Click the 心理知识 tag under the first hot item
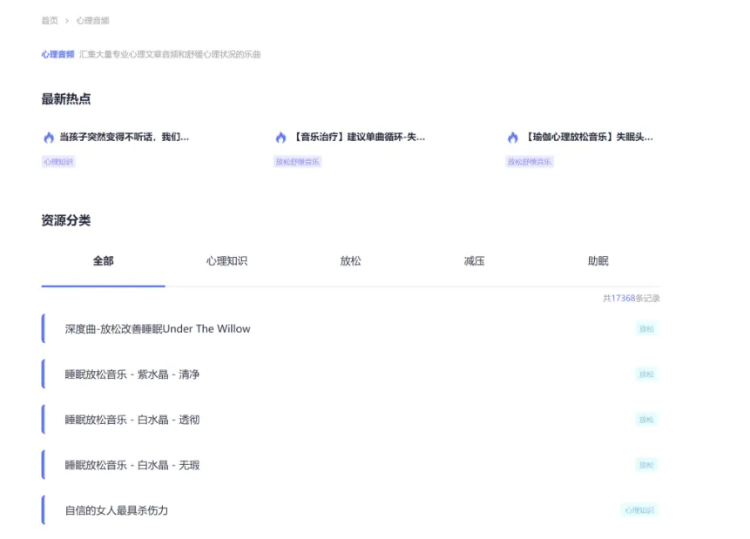 click(58, 161)
